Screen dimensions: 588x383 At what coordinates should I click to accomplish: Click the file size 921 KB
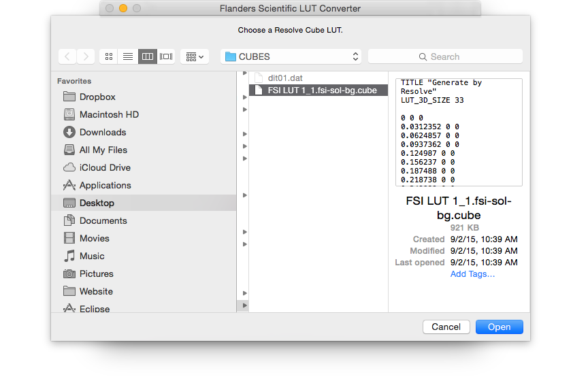pos(464,227)
